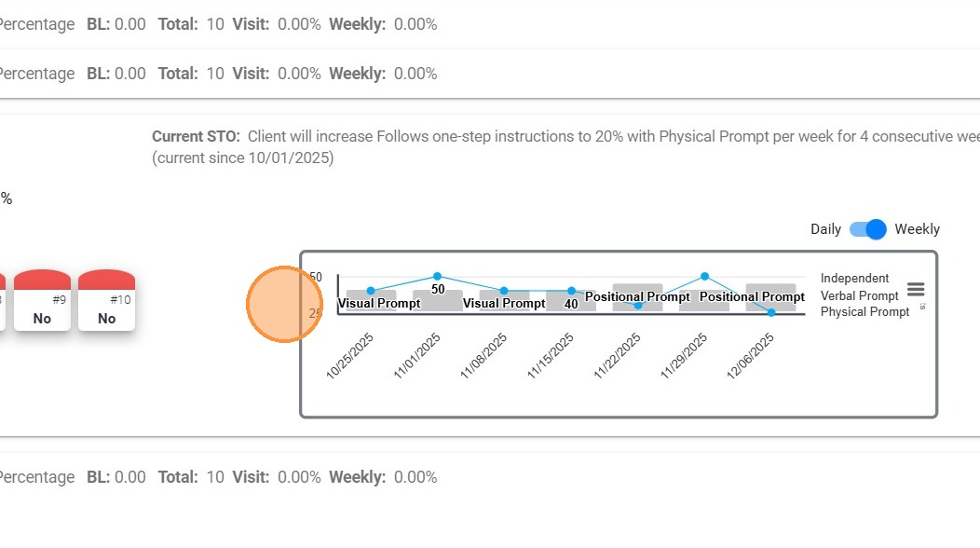Click the 12/06/2025 lowest data point

(771, 312)
